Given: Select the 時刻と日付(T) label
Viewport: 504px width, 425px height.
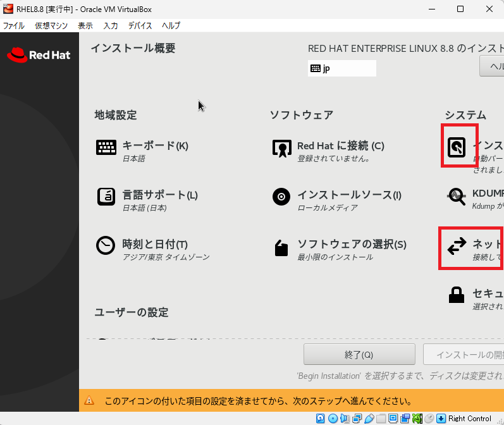Looking at the screenshot, I should (x=155, y=244).
